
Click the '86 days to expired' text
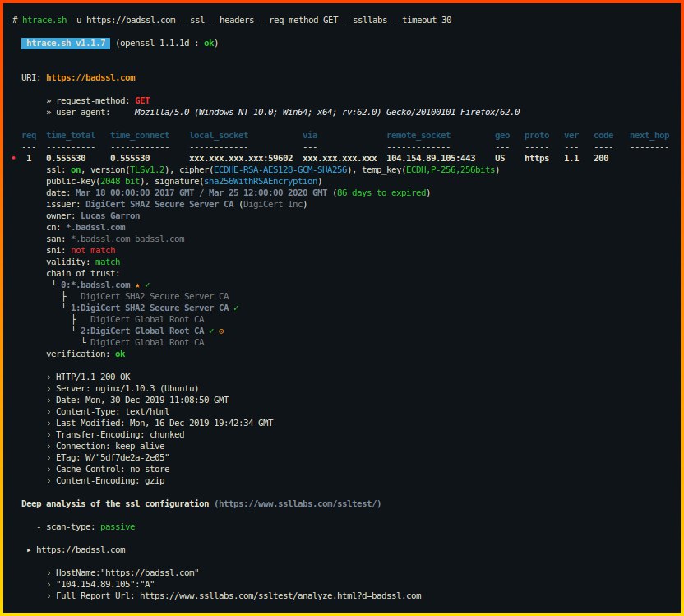point(381,192)
